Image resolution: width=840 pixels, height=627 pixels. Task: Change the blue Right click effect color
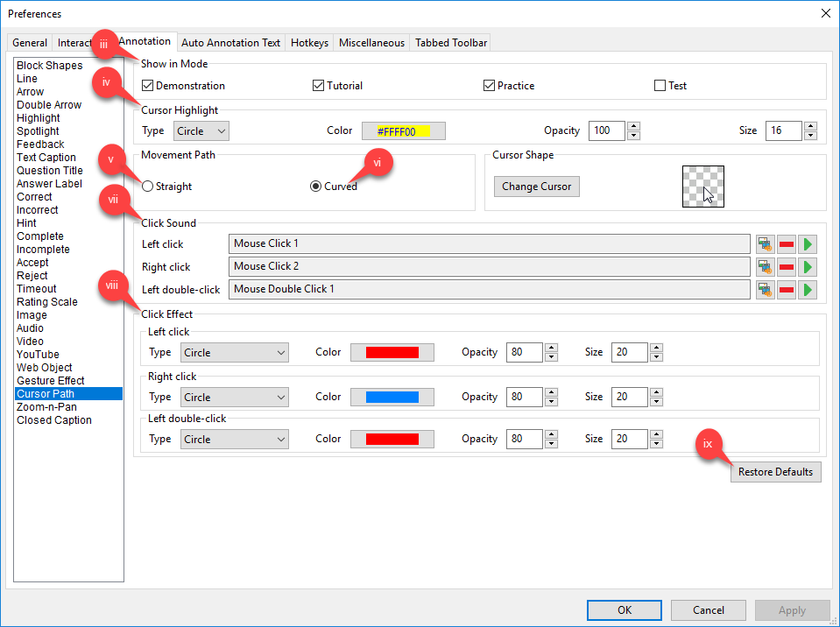click(x=392, y=397)
